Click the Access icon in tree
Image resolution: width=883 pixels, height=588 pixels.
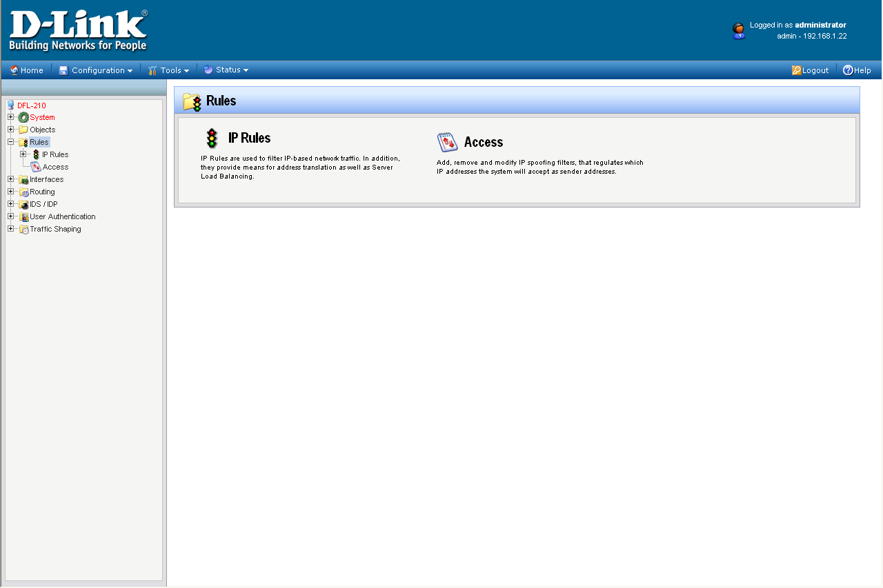[36, 167]
